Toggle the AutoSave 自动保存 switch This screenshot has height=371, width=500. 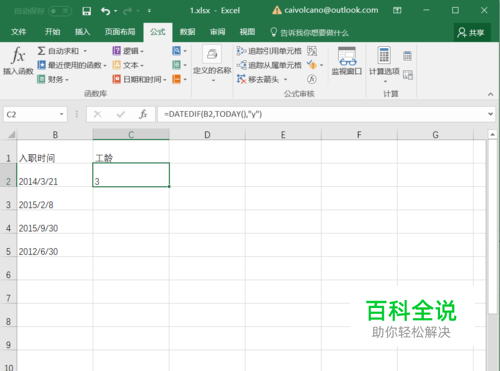click(60, 11)
